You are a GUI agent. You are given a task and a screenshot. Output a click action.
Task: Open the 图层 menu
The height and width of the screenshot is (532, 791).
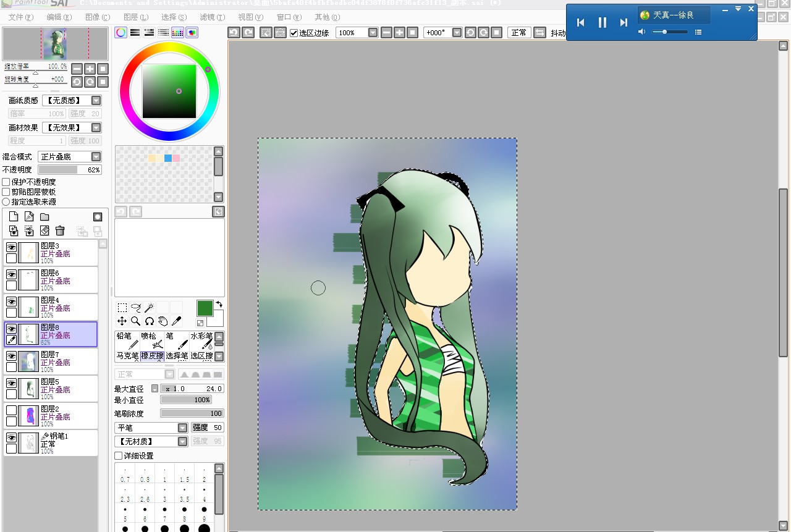tap(136, 17)
